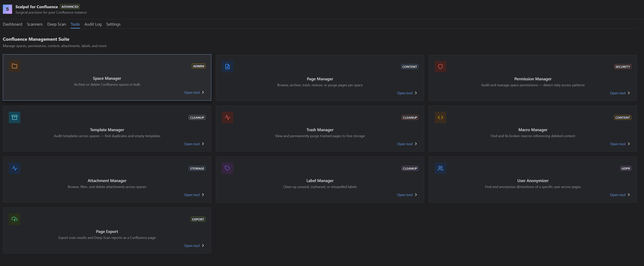The image size is (644, 266).
Task: Click the User Anonymizer card title
Action: click(x=533, y=181)
